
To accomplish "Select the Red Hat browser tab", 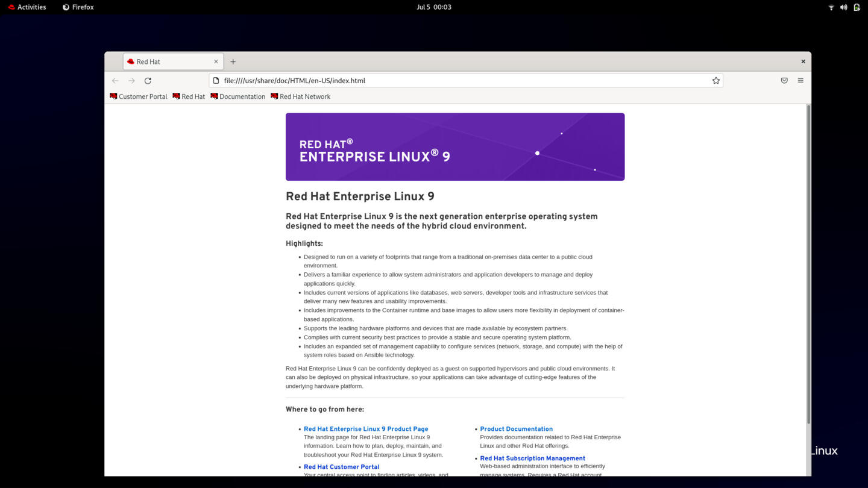I will point(173,61).
